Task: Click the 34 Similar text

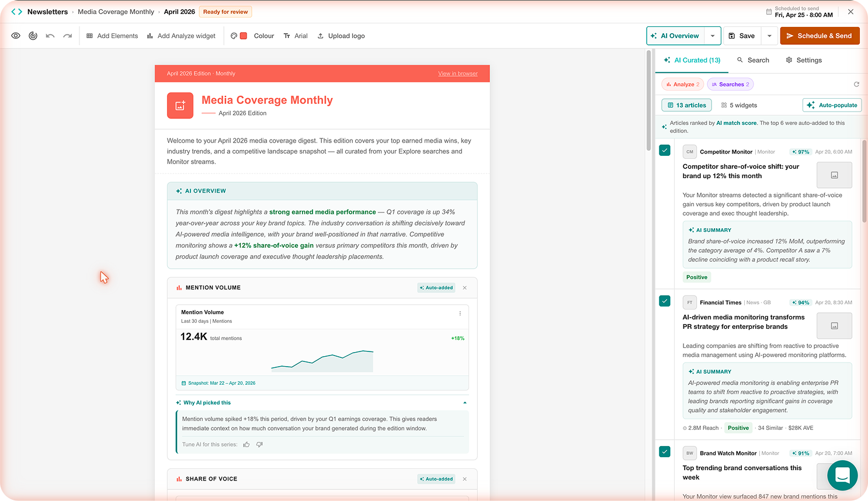Action: (770, 428)
